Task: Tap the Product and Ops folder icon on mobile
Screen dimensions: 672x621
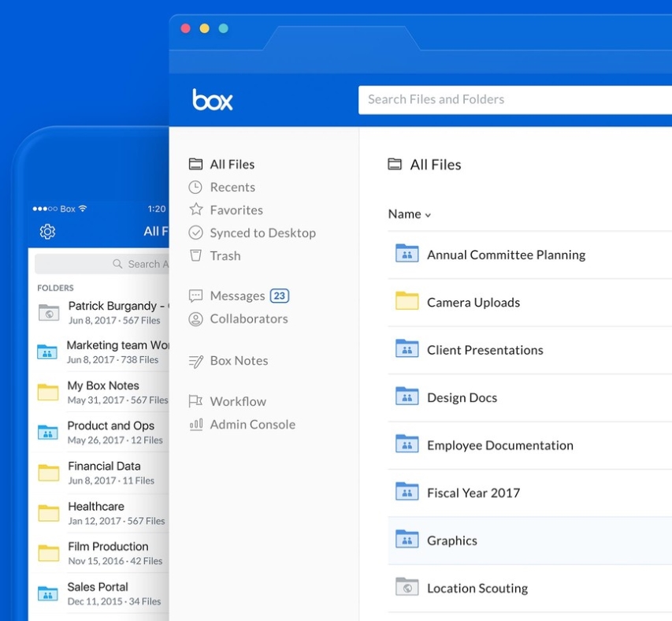Action: point(48,432)
